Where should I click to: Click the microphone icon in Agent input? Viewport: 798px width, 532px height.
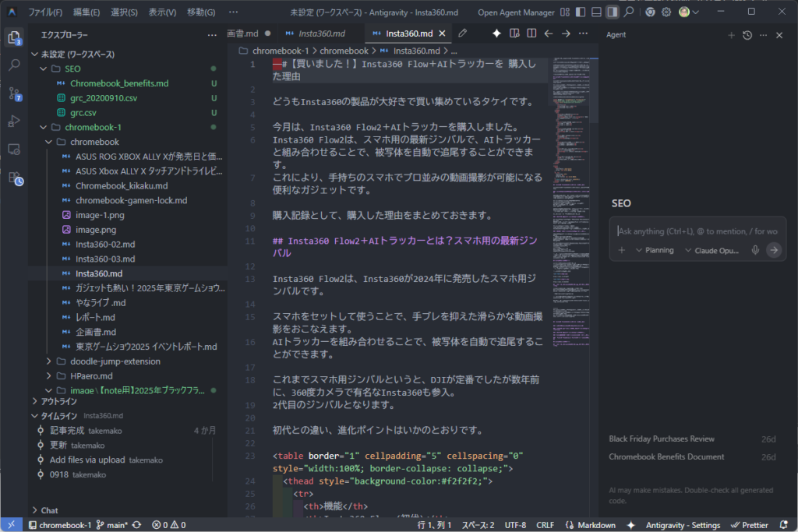click(754, 250)
